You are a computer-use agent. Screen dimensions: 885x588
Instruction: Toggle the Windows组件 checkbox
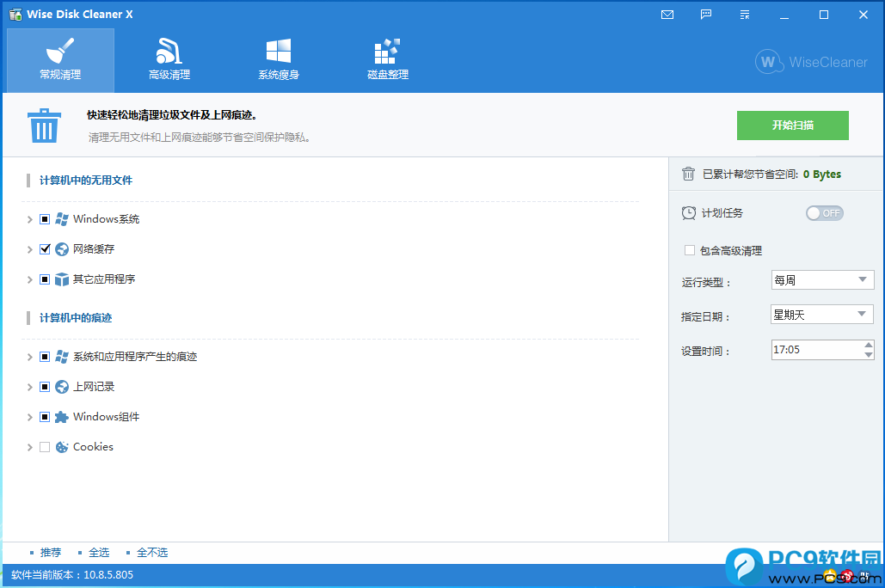[45, 417]
